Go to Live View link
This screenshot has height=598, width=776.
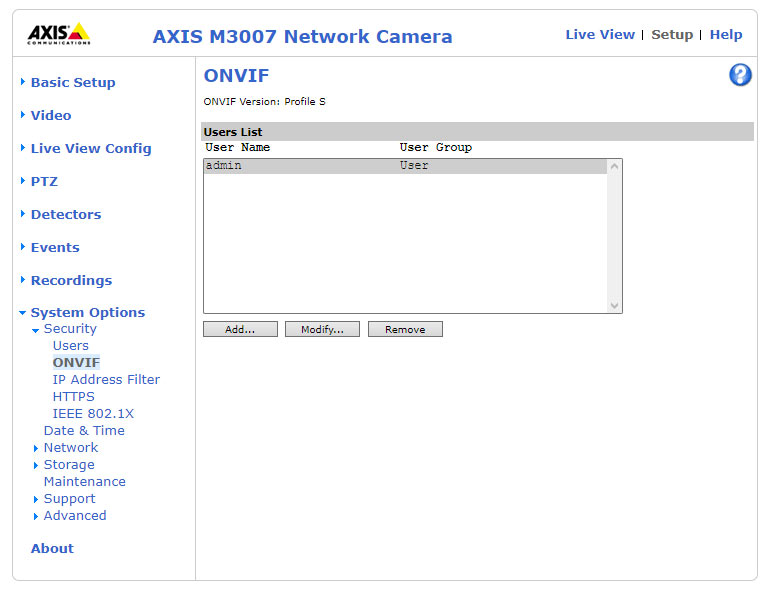tap(600, 35)
